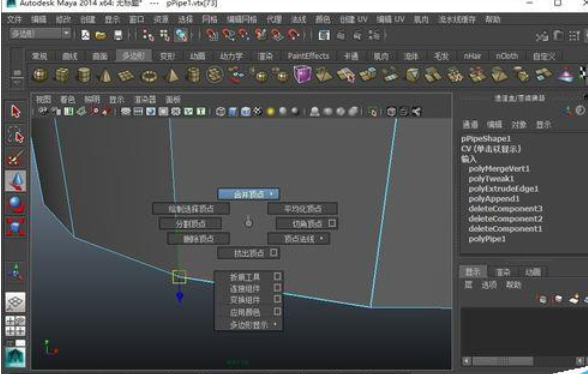Create a polygon pyramid from shelf

(171, 75)
